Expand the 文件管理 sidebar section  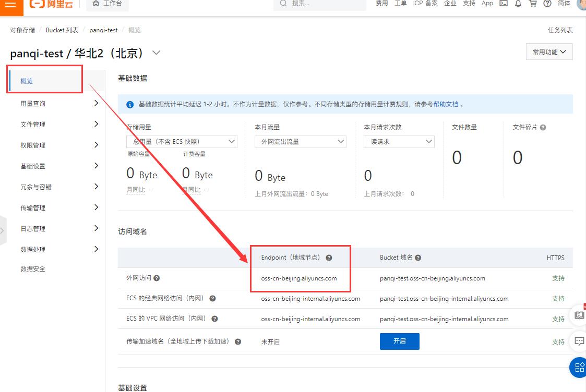coord(56,124)
